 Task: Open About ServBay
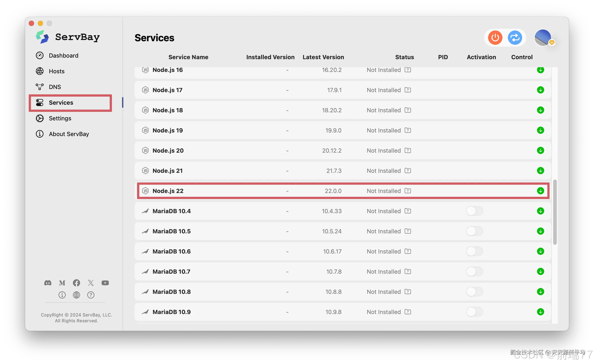[69, 134]
